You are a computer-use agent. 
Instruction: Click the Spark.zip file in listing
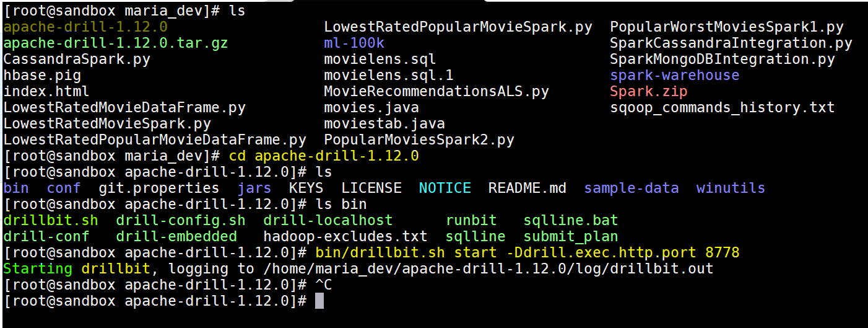pyautogui.click(x=649, y=92)
